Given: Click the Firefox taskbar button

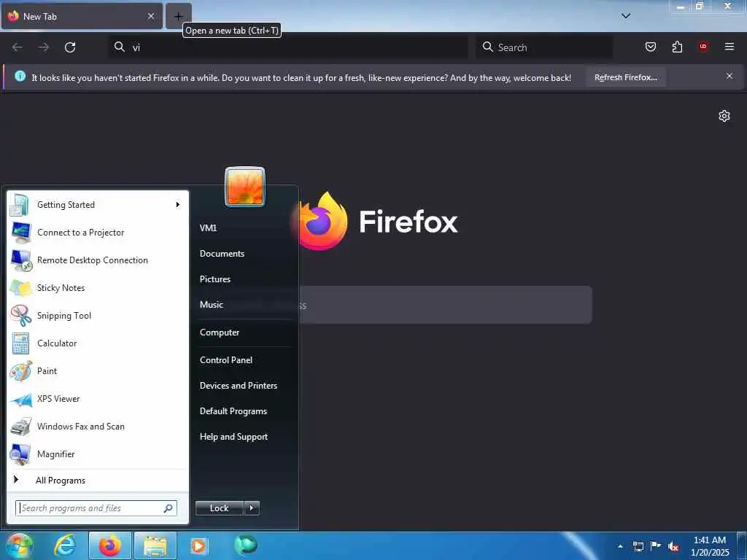Looking at the screenshot, I should (x=110, y=545).
